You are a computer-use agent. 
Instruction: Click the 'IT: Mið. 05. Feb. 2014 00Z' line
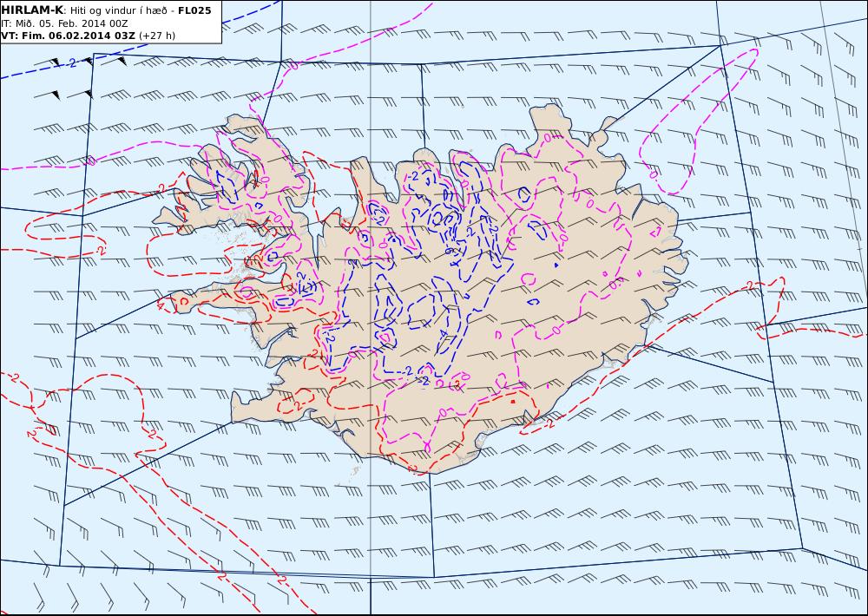pos(64,23)
